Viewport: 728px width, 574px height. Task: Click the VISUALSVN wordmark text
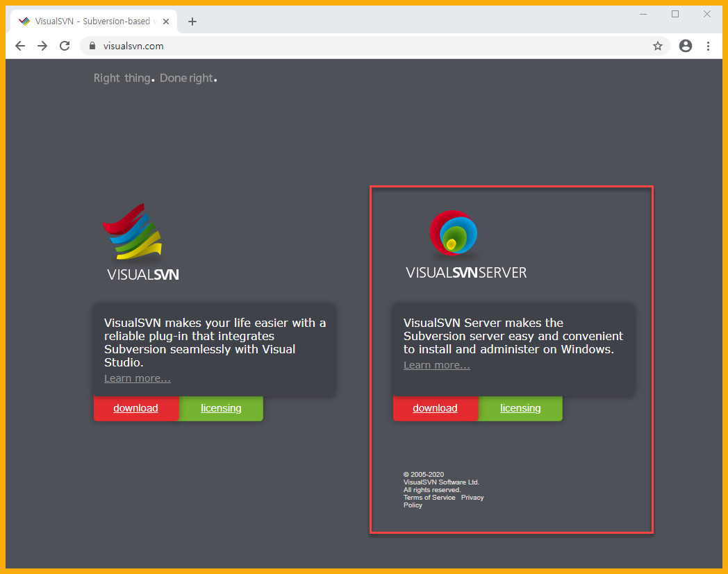pos(143,275)
